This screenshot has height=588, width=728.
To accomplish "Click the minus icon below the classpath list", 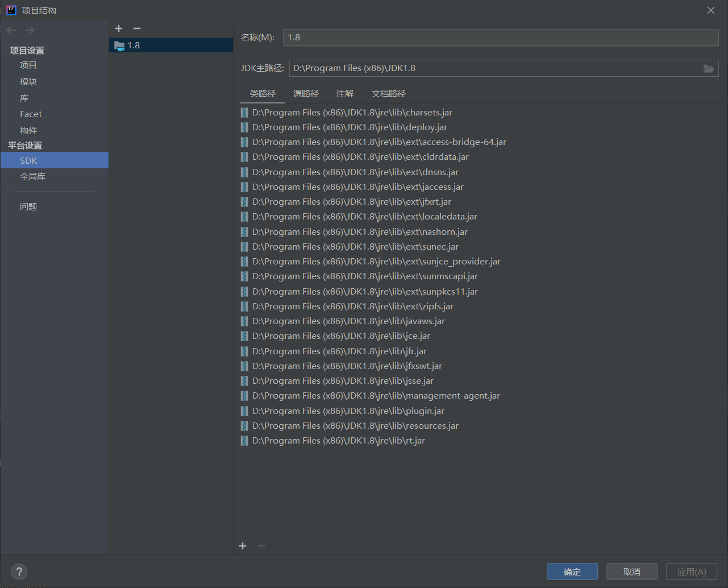I will [261, 546].
